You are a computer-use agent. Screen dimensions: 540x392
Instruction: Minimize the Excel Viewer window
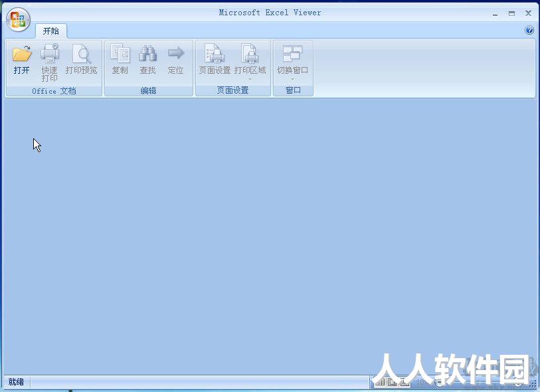(x=495, y=14)
